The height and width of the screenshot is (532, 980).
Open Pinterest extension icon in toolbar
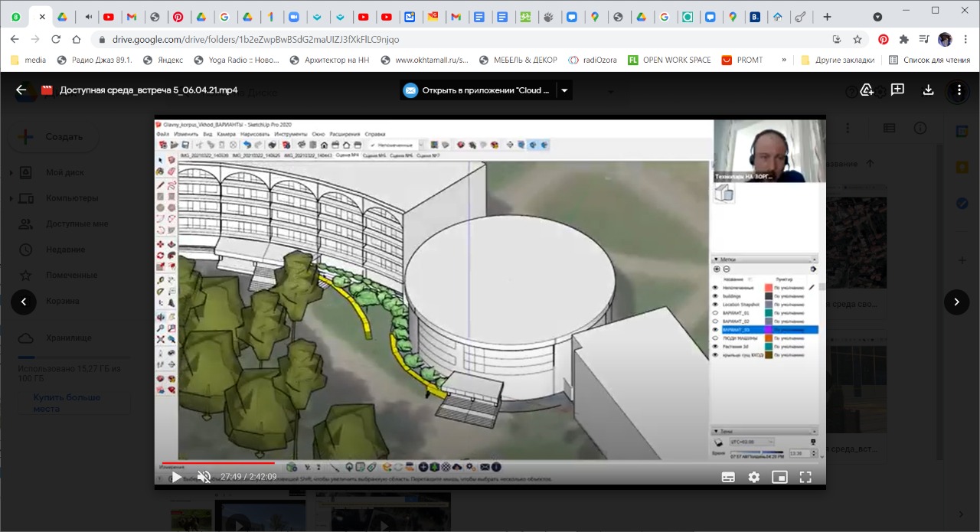coord(884,39)
